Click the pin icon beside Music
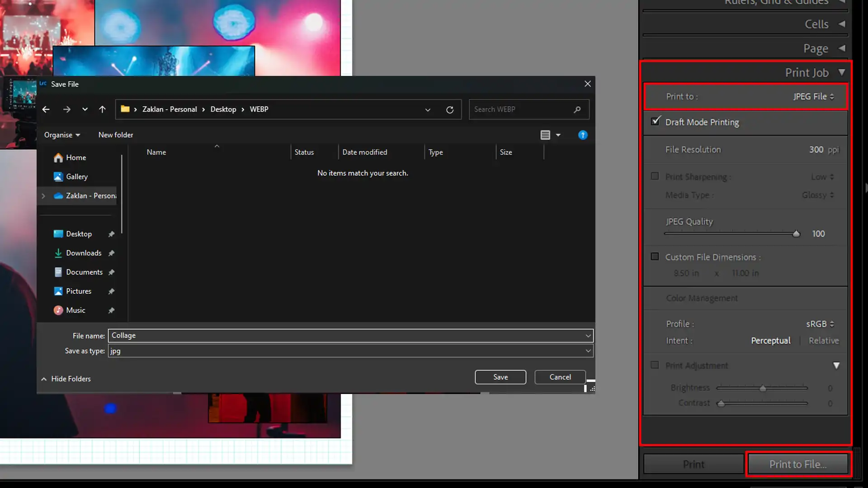 [111, 310]
